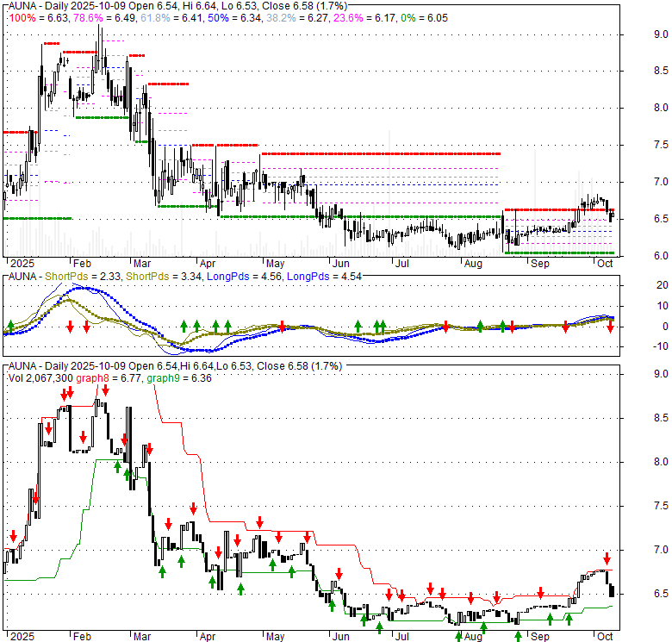Click the leftmost red down arrow in bottom price chart
The height and width of the screenshot is (642, 672).
tap(13, 536)
